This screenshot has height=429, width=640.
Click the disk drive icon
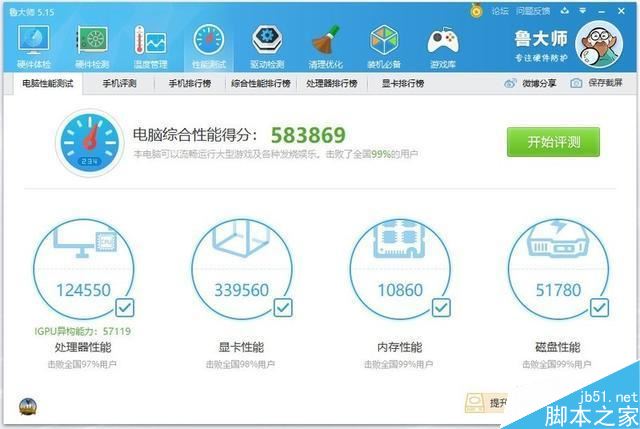558,239
